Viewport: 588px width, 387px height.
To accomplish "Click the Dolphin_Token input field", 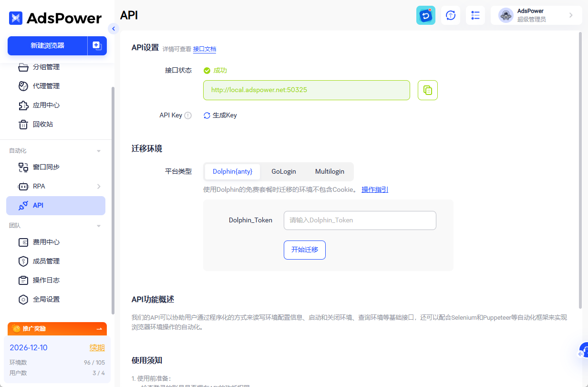I will (x=360, y=220).
